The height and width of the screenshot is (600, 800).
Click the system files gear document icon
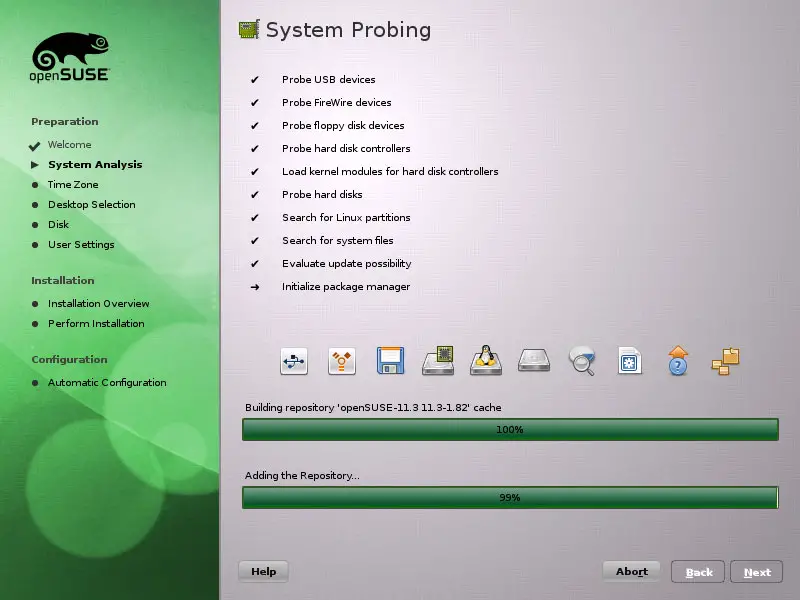click(x=630, y=361)
